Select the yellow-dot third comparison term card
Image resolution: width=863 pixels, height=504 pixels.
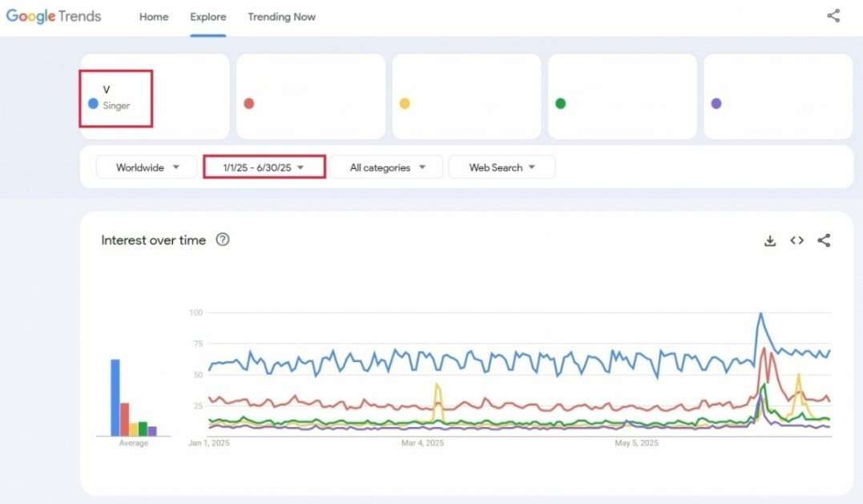point(466,96)
